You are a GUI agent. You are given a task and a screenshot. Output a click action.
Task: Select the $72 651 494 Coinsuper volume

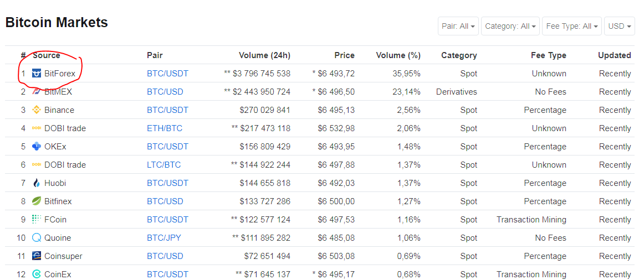coord(267,256)
